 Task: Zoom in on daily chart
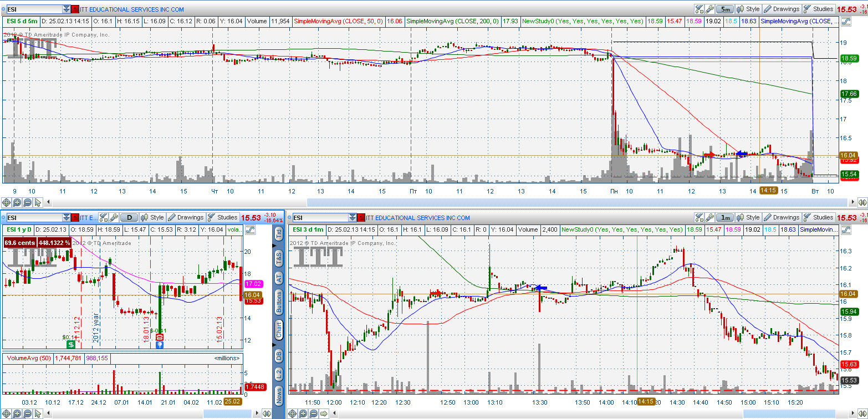[x=17, y=413]
